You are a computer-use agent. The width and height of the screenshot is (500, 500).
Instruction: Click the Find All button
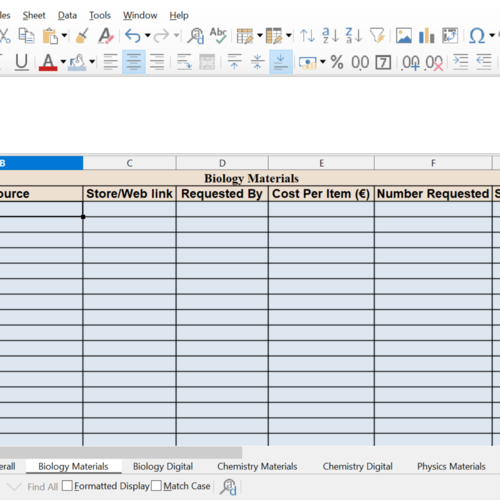pos(43,487)
